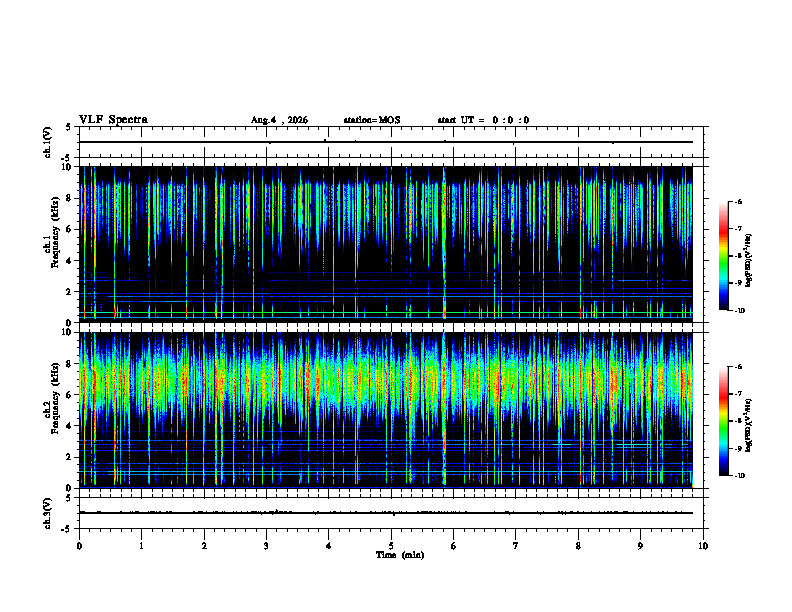The height and width of the screenshot is (612, 792).
Task: Click inside the ch.1 spectrogram panel
Action: tap(385, 244)
